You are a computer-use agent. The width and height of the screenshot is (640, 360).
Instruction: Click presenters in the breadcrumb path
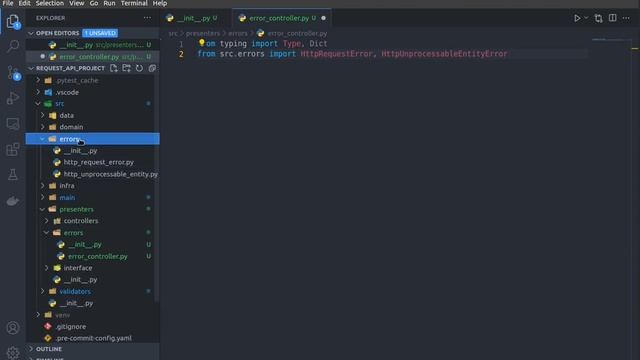pos(203,33)
